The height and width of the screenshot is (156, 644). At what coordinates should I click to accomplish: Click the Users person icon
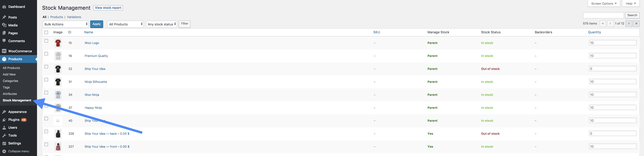point(4,128)
